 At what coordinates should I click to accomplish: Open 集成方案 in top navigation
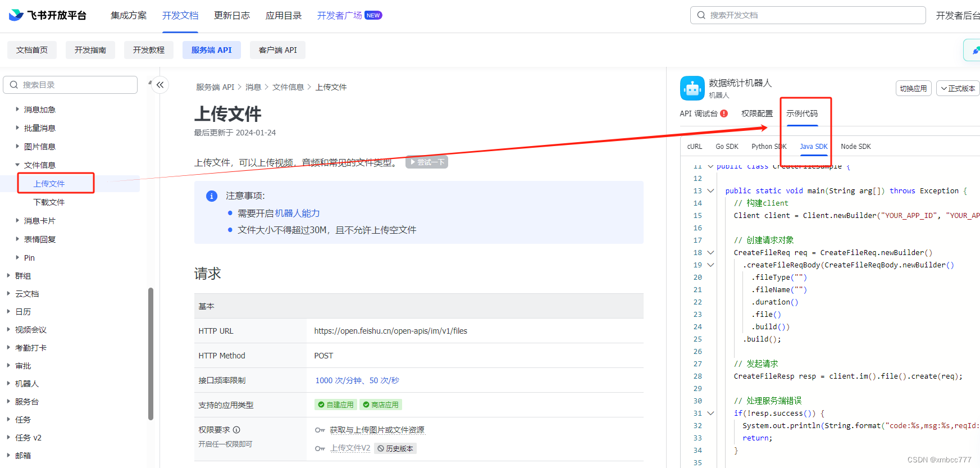pos(129,15)
